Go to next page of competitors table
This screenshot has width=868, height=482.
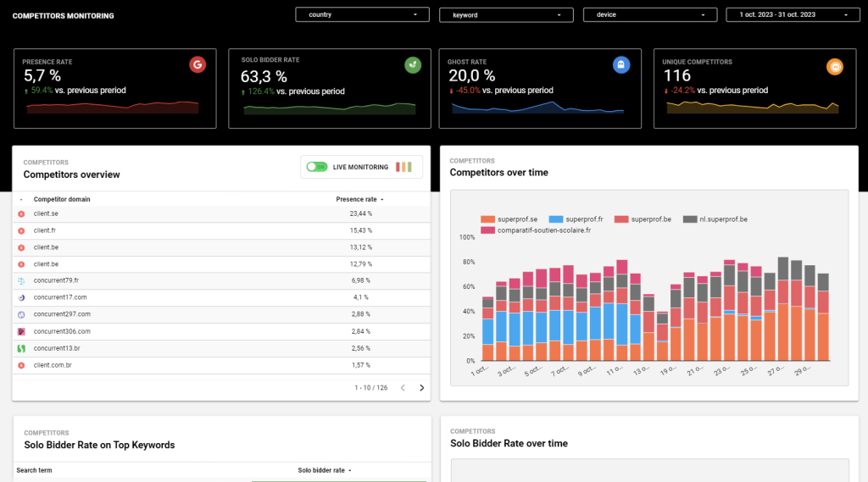pyautogui.click(x=422, y=388)
